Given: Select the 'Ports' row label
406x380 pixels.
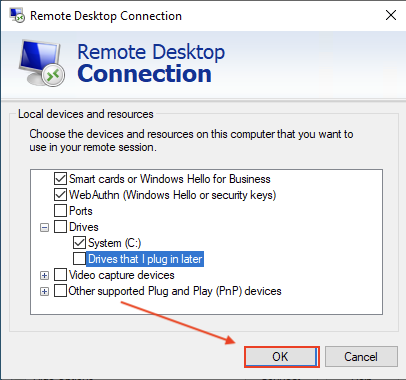Looking at the screenshot, I should [81, 211].
